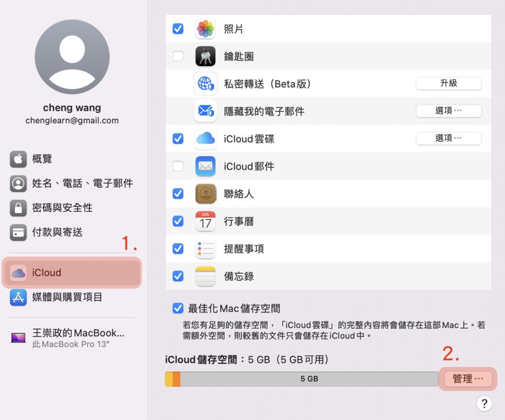Click the Contacts (聯絡人) book icon

[205, 194]
